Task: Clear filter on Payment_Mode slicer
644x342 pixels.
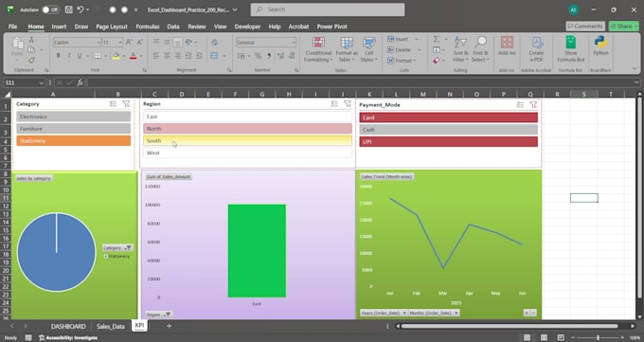Action: pos(533,105)
